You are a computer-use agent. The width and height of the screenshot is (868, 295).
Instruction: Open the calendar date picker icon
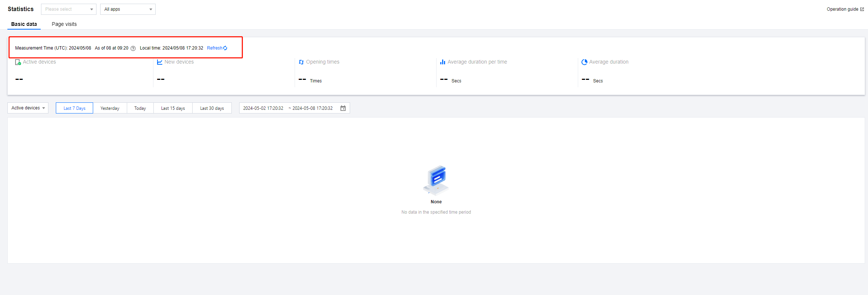343,108
